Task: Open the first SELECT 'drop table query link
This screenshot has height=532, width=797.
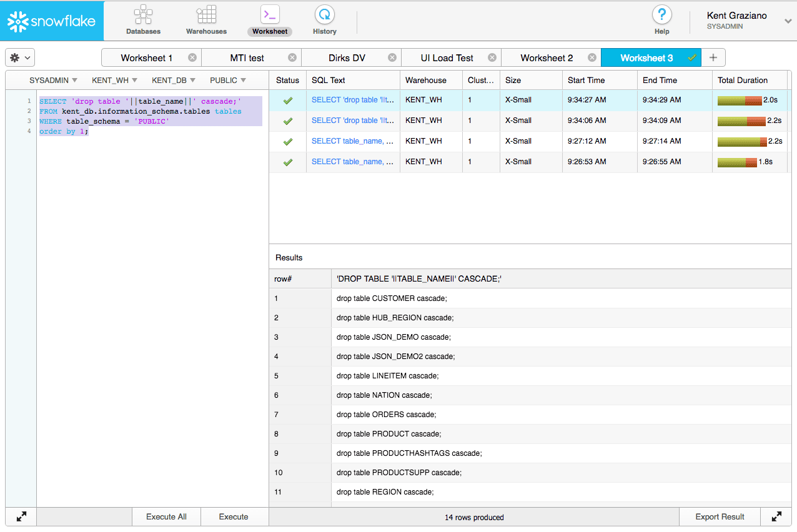Action: 352,100
